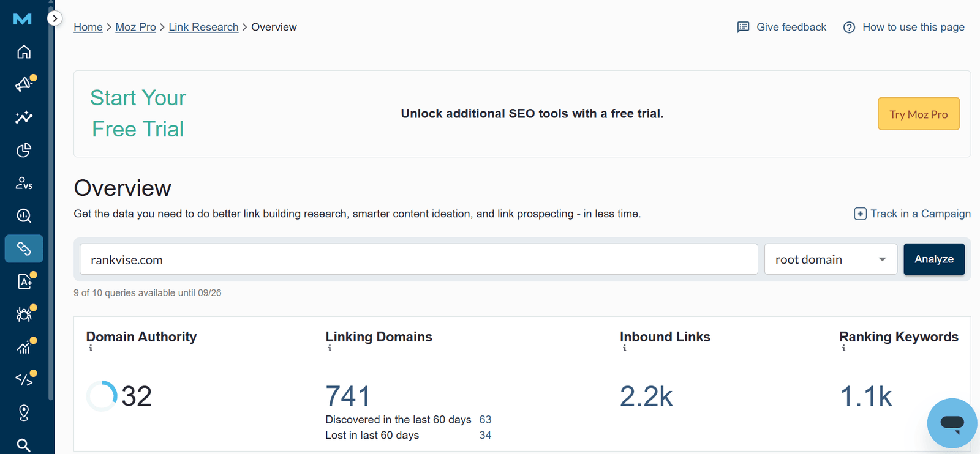Click the plus icon beside Track in a Campaign

tap(860, 214)
